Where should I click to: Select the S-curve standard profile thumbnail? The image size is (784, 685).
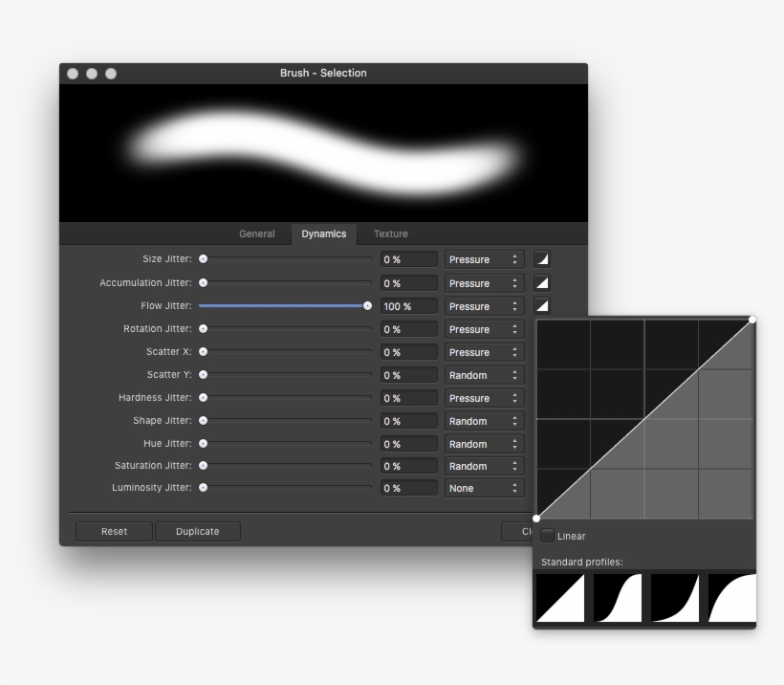coord(618,598)
